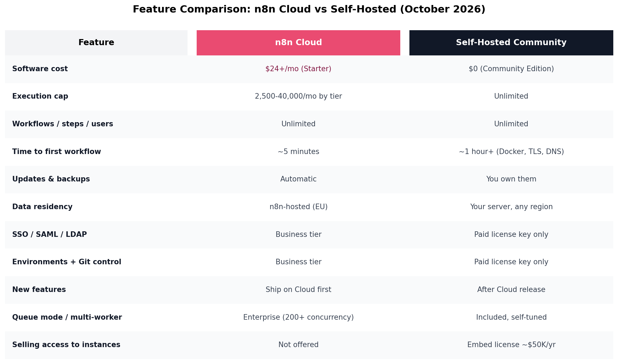The height and width of the screenshot is (364, 618).
Task: Click the 'Included, self-tuned' cell
Action: coord(511,317)
